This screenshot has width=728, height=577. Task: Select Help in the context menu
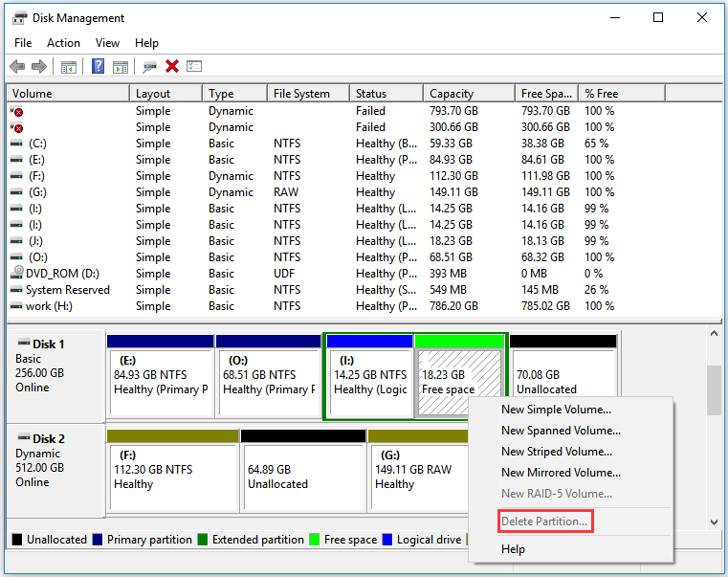(570, 548)
